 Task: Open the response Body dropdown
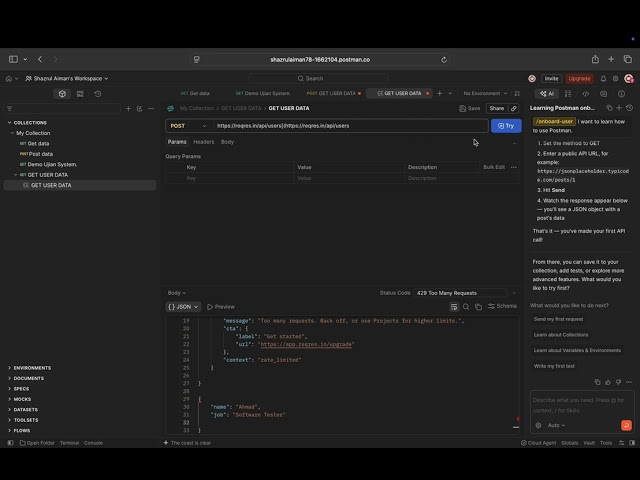tap(177, 293)
